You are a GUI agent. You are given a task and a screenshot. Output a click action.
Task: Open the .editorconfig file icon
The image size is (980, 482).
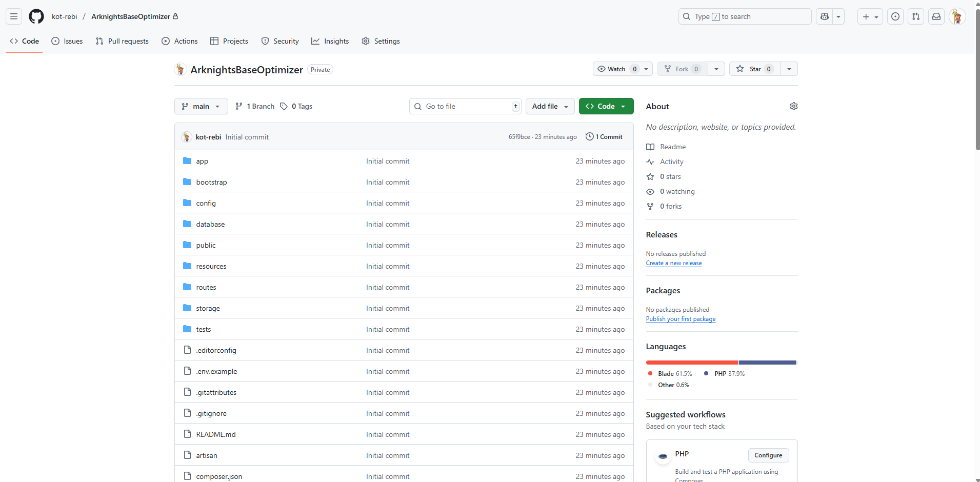(187, 350)
